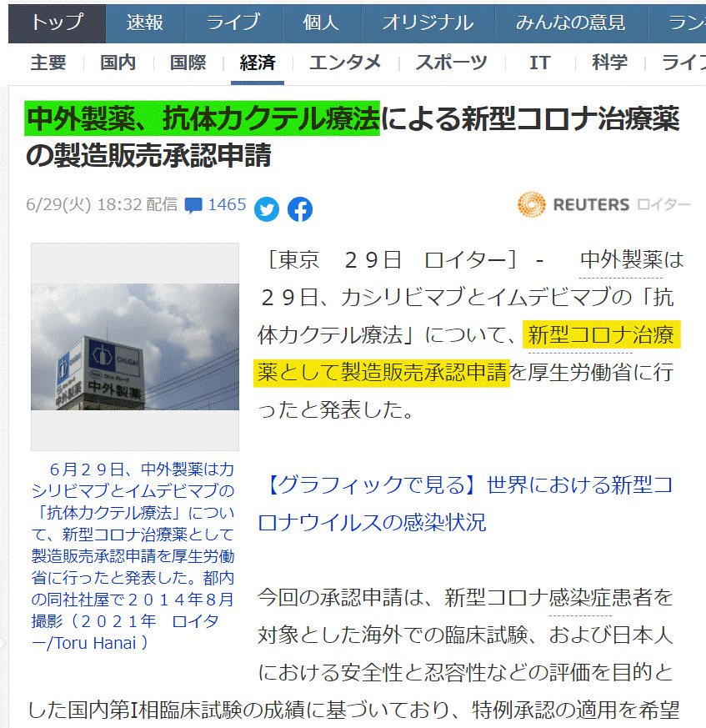Select the 国内 news category
The width and height of the screenshot is (706, 728).
click(118, 63)
